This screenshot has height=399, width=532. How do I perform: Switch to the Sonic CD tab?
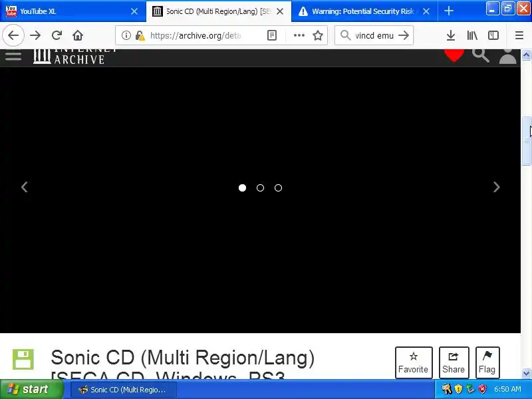219,11
